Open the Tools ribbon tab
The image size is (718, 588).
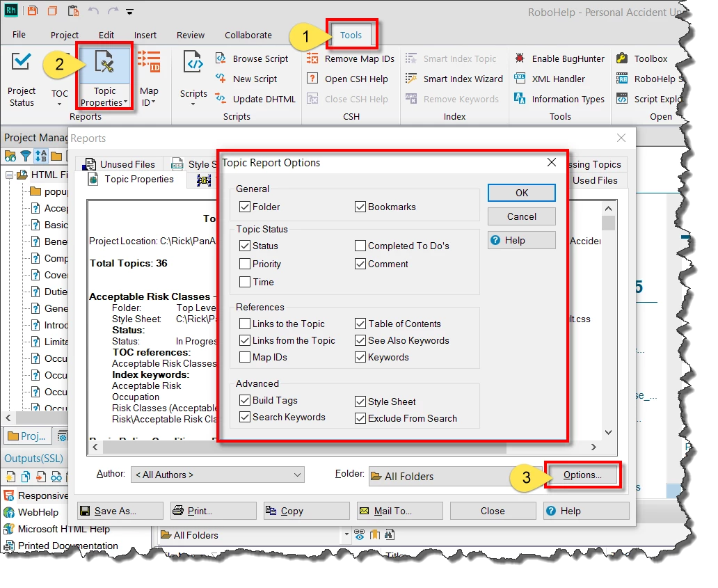pyautogui.click(x=351, y=35)
